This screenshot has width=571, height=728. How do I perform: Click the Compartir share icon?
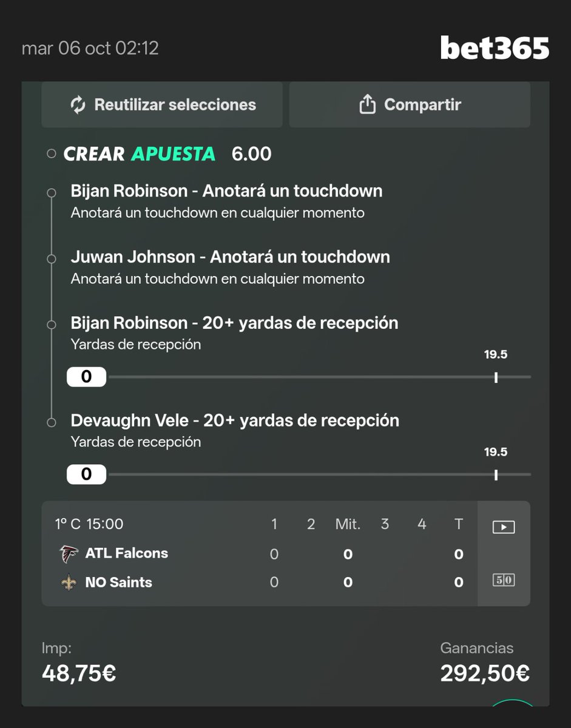click(367, 105)
